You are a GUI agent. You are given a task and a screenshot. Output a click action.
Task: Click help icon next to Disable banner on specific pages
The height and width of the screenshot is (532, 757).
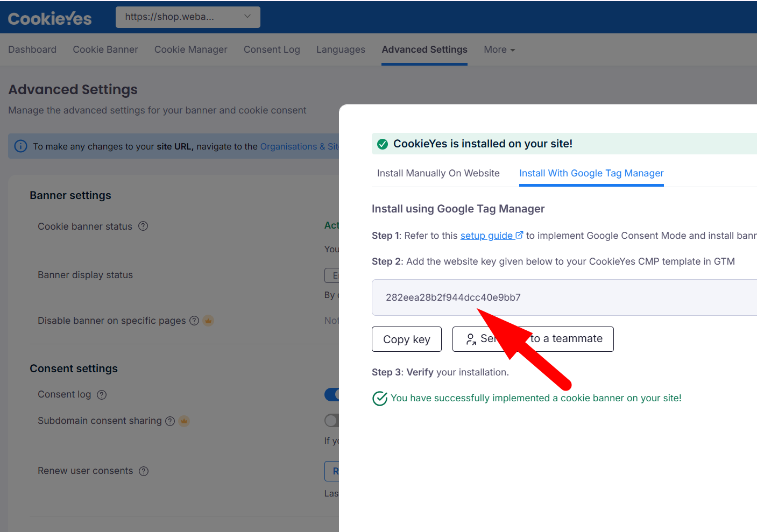194,321
